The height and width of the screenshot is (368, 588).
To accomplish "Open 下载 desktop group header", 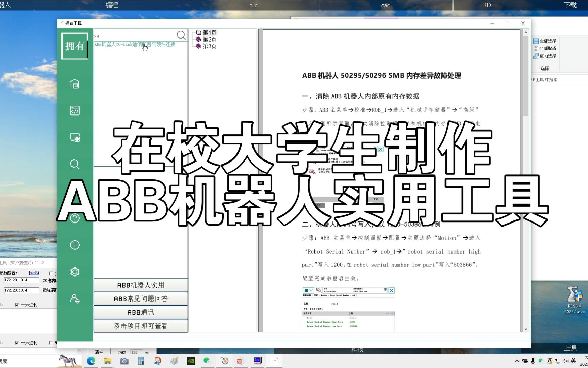I will point(570,5).
